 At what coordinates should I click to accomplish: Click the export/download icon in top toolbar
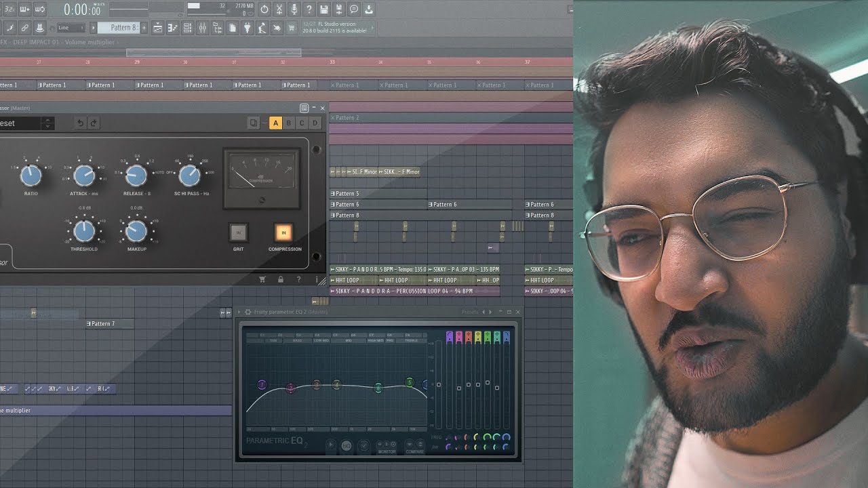pos(369,9)
